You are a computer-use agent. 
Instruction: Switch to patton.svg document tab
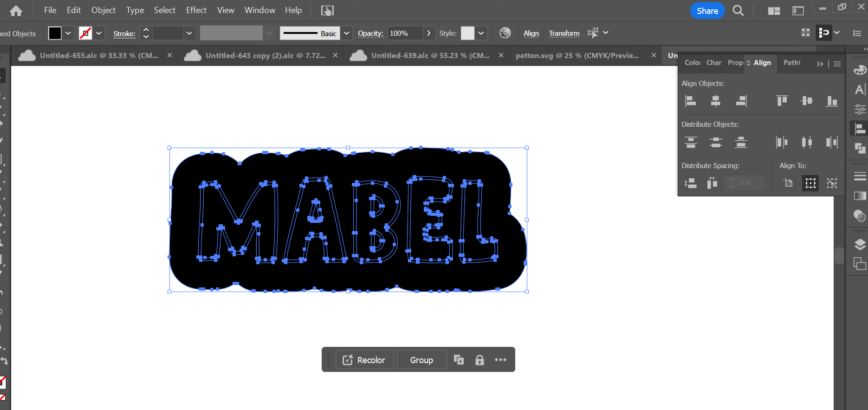click(577, 55)
